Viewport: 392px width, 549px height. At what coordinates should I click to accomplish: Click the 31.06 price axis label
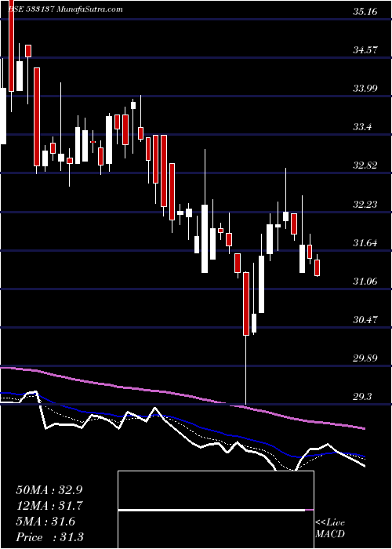[365, 281]
